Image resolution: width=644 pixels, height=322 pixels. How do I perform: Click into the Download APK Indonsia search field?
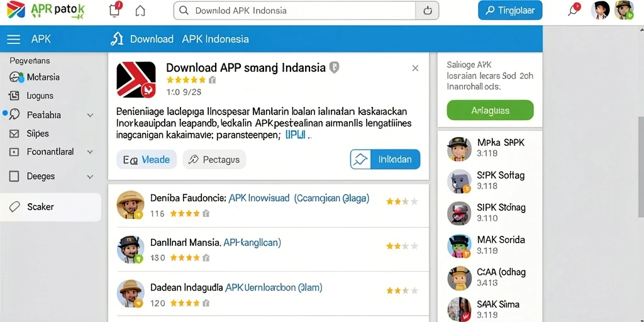[294, 11]
